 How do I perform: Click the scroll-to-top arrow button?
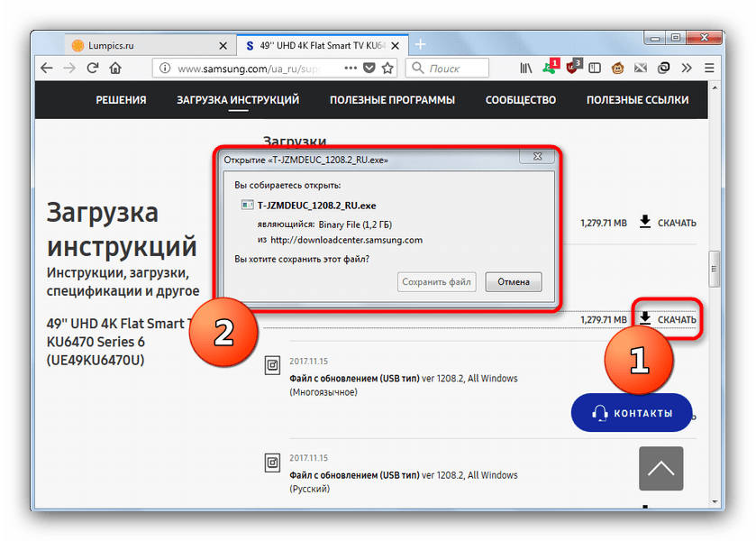click(x=660, y=469)
